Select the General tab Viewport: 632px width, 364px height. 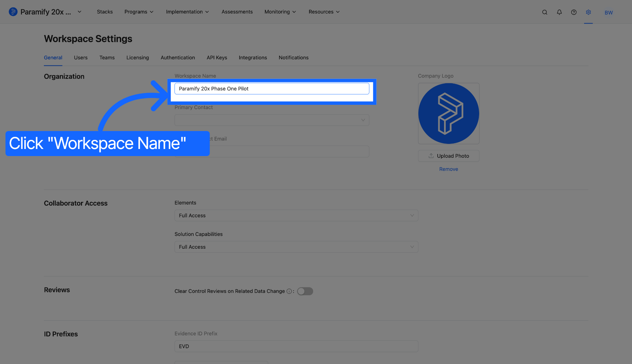[x=53, y=58]
